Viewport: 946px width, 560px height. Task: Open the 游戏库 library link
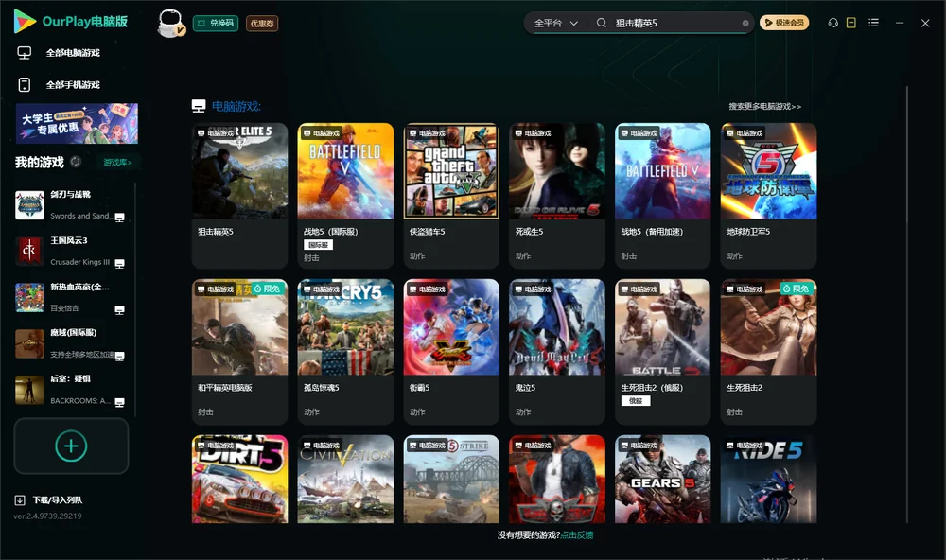117,163
